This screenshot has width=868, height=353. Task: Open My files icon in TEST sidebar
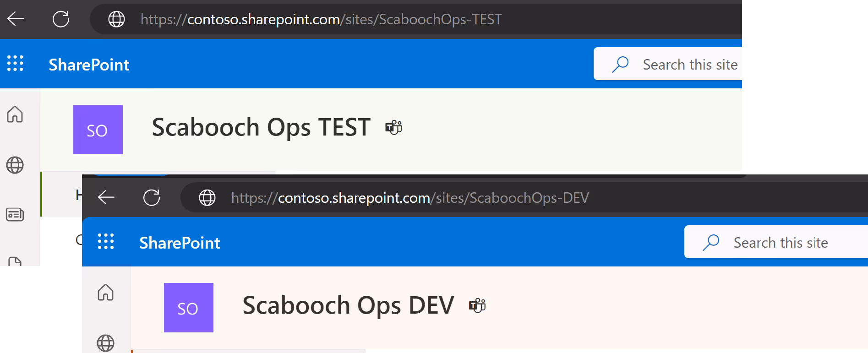(x=15, y=261)
